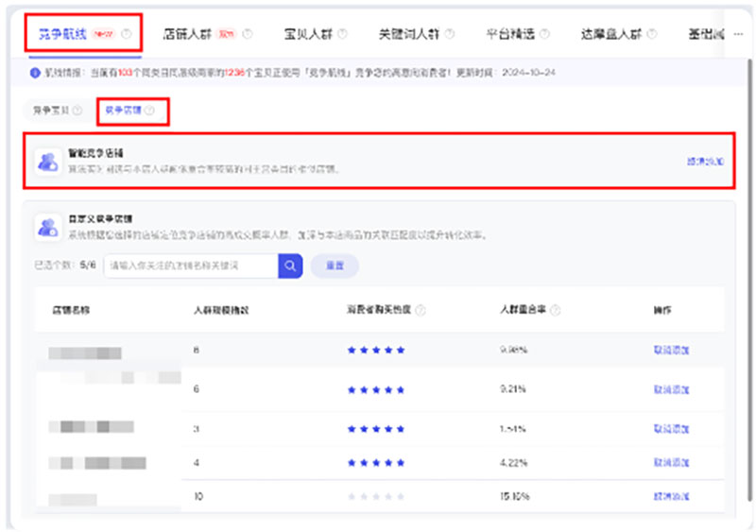Click the 15.10% overlap rate cell
This screenshot has width=756, height=532.
point(514,496)
